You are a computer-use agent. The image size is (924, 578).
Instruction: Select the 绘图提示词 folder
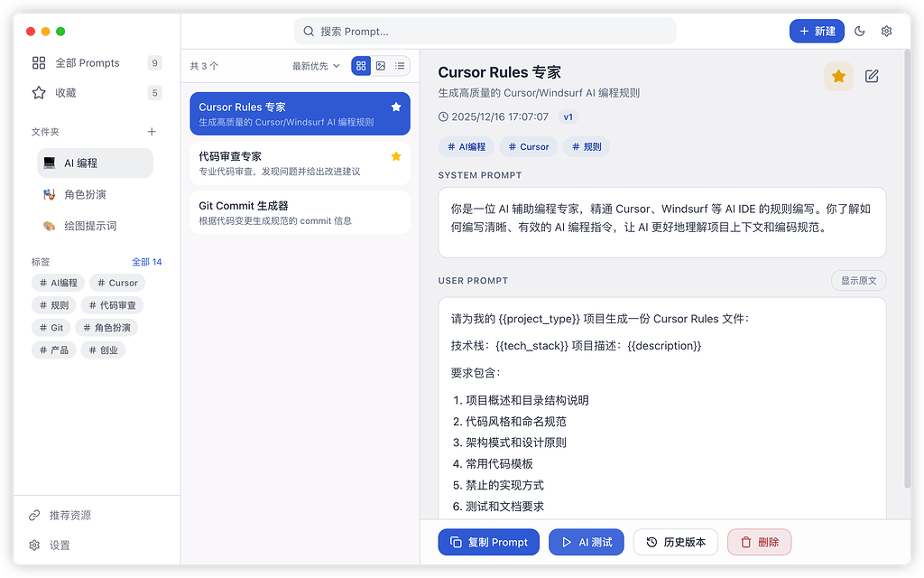tap(95, 226)
